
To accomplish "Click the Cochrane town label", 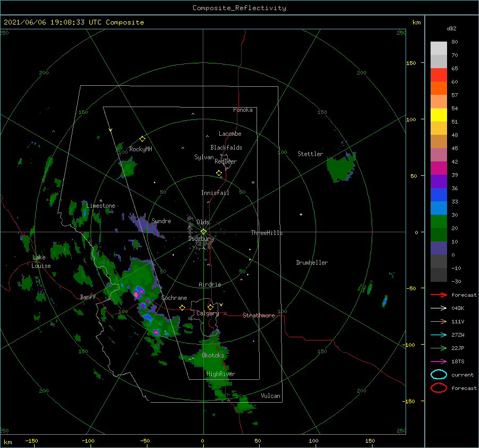I will [x=174, y=298].
